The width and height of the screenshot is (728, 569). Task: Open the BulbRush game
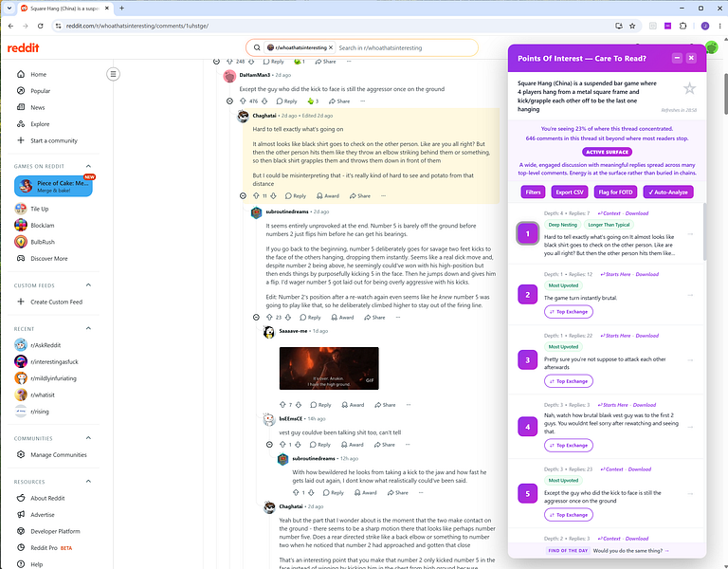click(x=43, y=242)
